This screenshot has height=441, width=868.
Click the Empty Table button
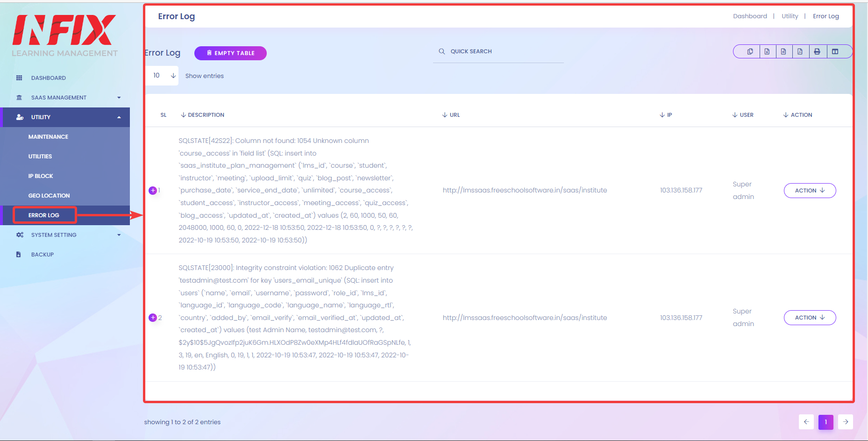pyautogui.click(x=230, y=53)
